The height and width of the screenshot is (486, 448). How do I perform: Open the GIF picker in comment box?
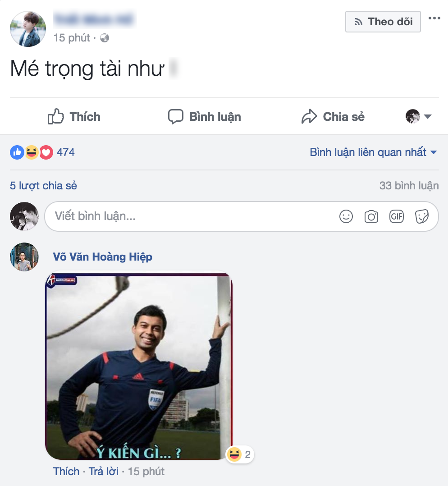tap(397, 216)
